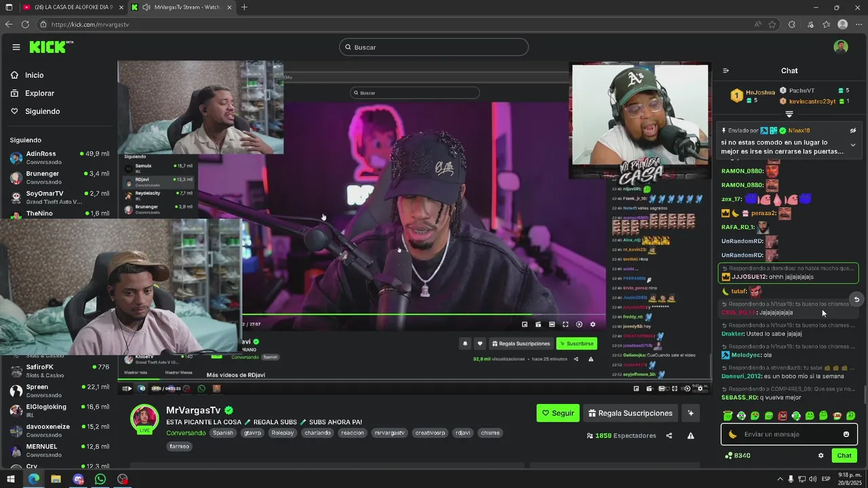Open player settings gear icon
The width and height of the screenshot is (868, 488).
[701, 388]
